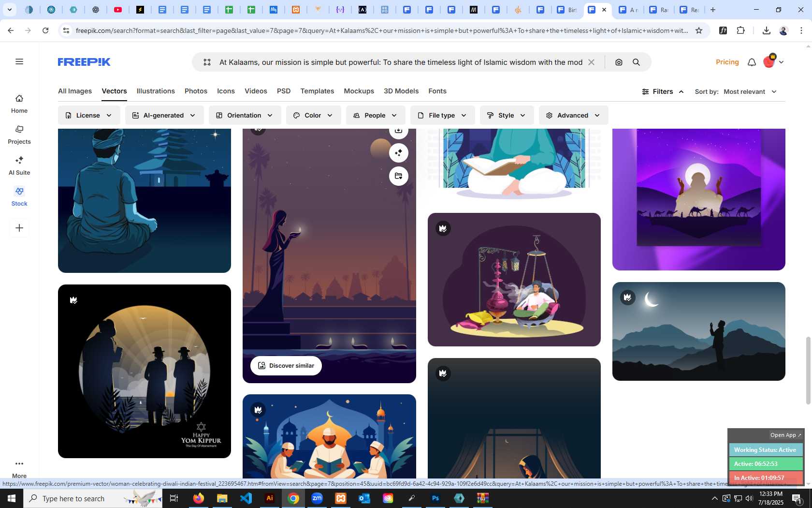The width and height of the screenshot is (812, 508).
Task: Select Stock in sidebar
Action: tap(19, 197)
